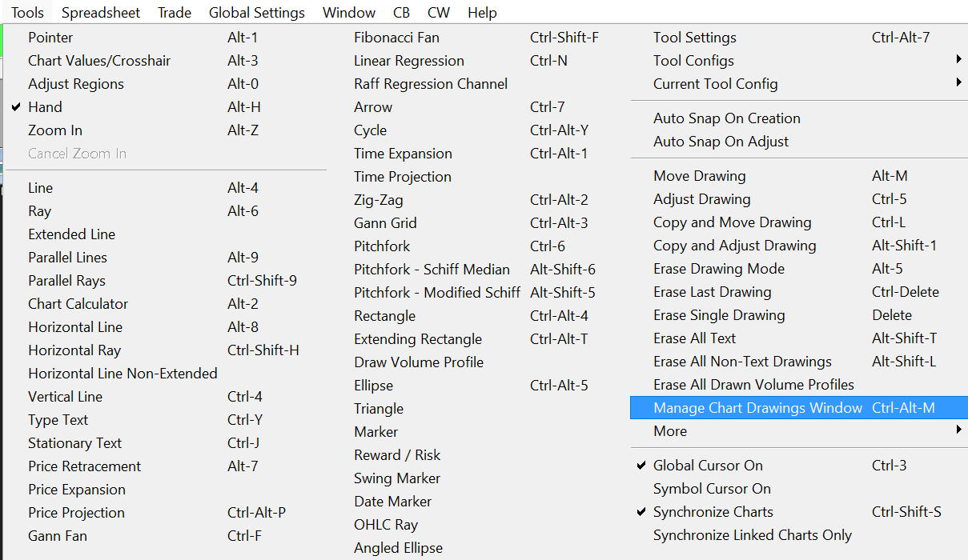
Task: Open the Current Tool Config submenu
Action: (715, 84)
